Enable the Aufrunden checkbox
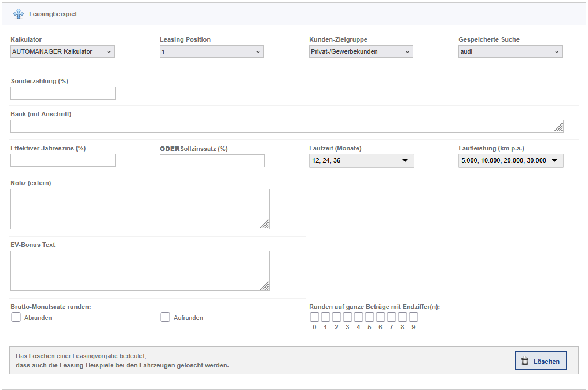This screenshot has height=390, width=588. click(x=165, y=317)
